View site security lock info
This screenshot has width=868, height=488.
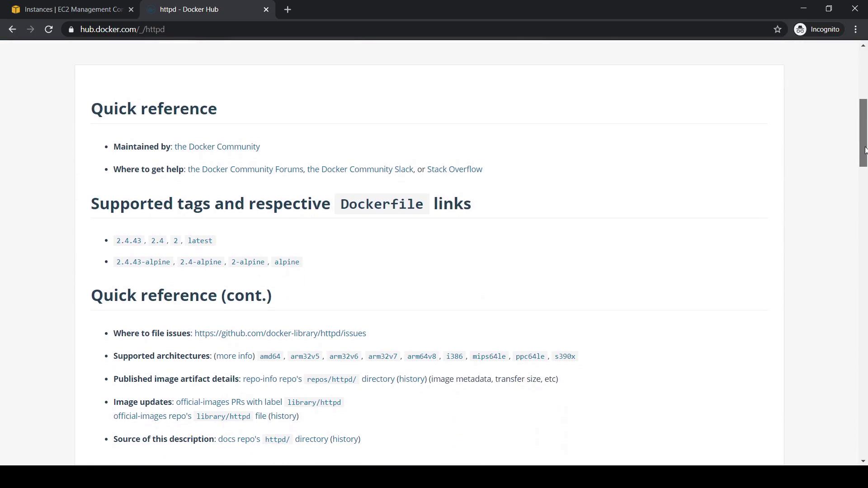point(71,29)
